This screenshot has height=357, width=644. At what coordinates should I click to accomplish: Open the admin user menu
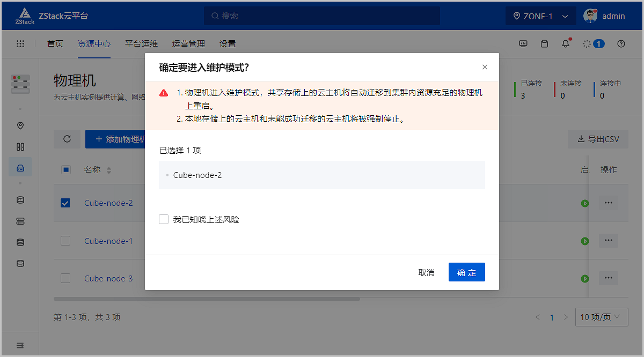click(604, 16)
